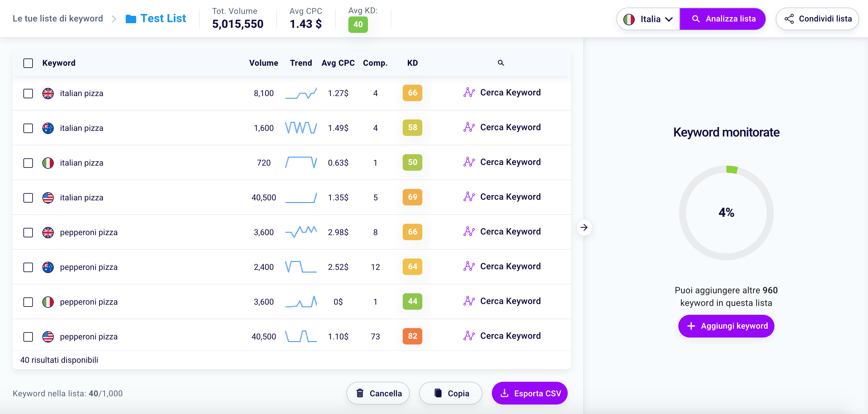Go to Le tue liste di keyword
Image resolution: width=868 pixels, height=414 pixels.
(58, 19)
